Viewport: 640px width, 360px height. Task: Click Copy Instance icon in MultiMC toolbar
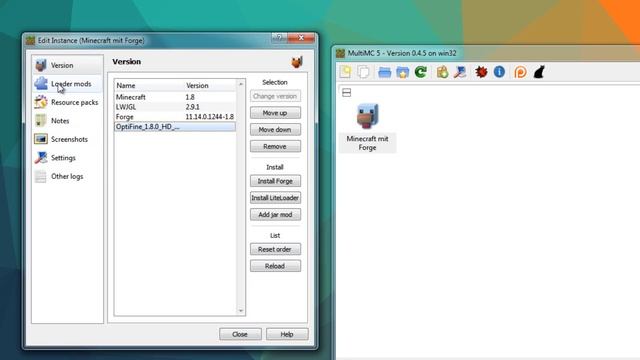363,72
